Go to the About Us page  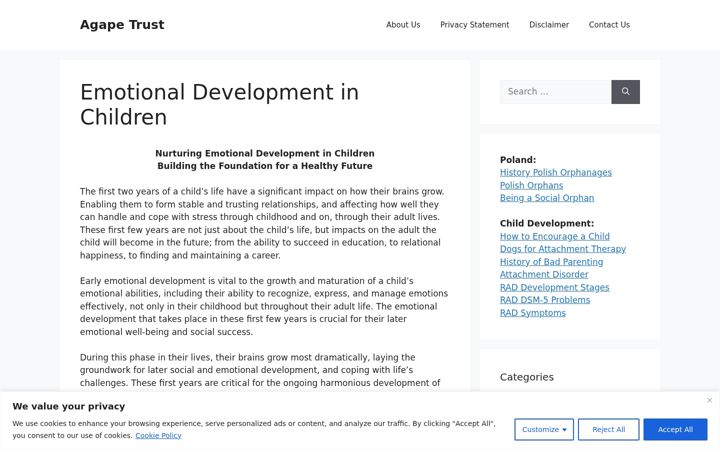tap(403, 25)
